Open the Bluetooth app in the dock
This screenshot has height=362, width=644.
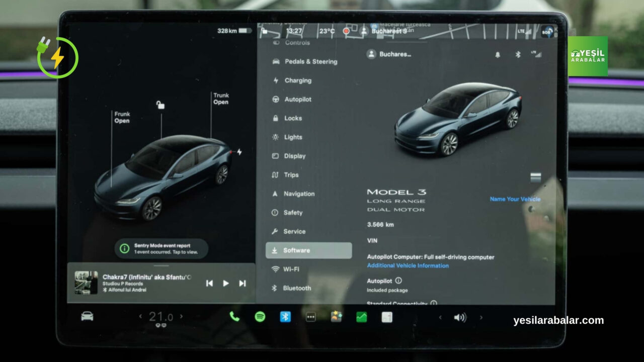pos(285,317)
